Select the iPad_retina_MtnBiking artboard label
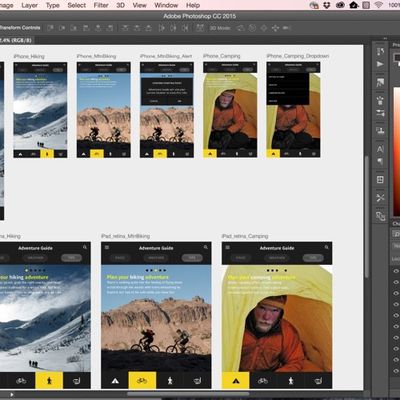This screenshot has height=400, width=400. 125,236
